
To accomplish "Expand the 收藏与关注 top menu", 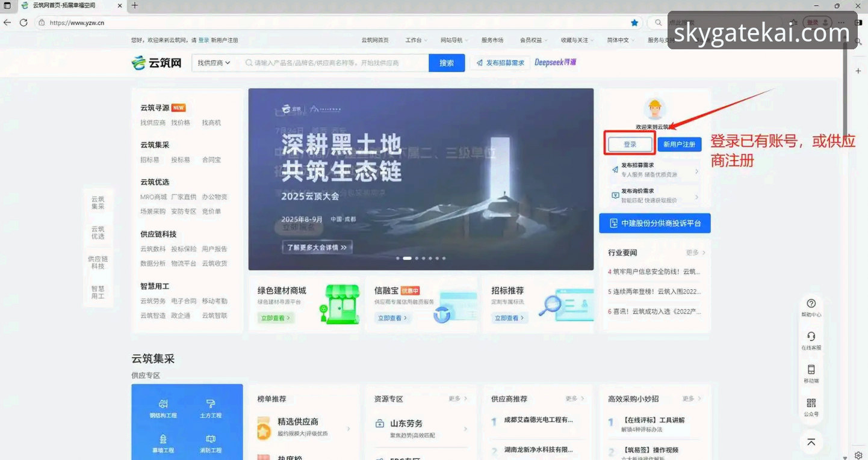I will tap(577, 40).
